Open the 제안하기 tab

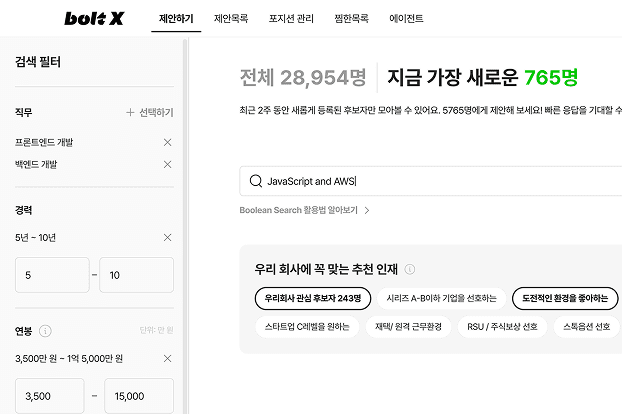pyautogui.click(x=176, y=19)
